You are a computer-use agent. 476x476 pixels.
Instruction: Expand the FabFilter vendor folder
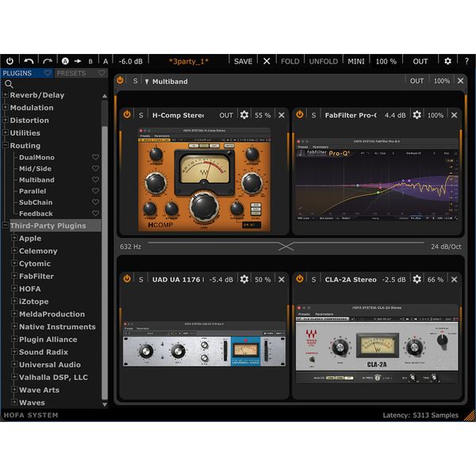click(x=14, y=276)
